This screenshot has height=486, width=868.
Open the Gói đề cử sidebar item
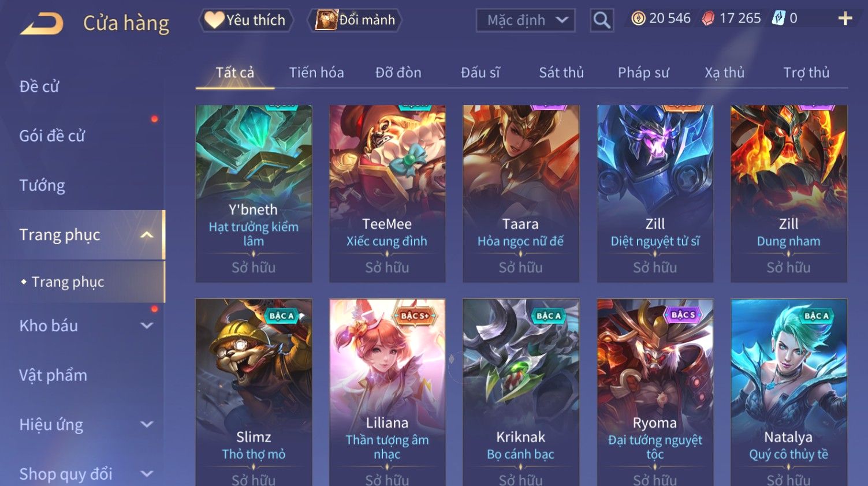tap(52, 136)
